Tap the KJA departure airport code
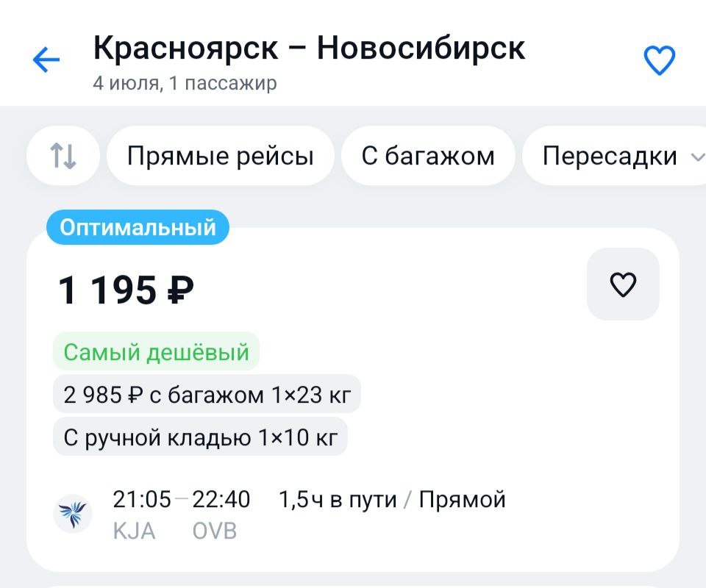Viewport: 706px width, 588px height. [134, 531]
